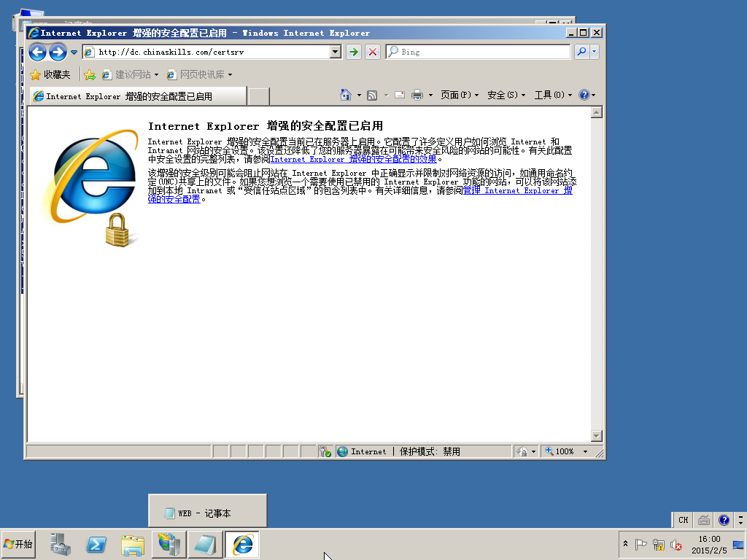Open the 页面(P) menu
Screen dimensions: 747x560
click(460, 96)
